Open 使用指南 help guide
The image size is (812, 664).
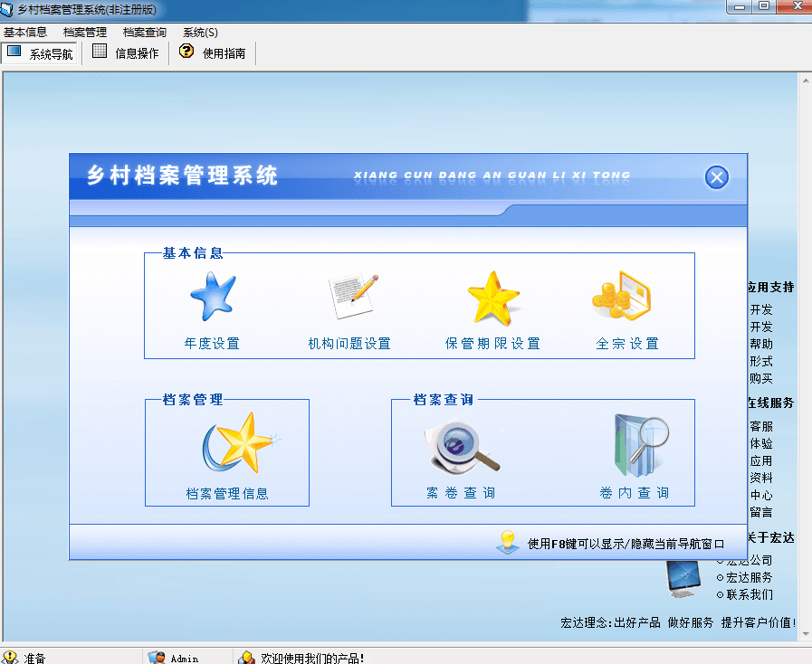click(213, 53)
